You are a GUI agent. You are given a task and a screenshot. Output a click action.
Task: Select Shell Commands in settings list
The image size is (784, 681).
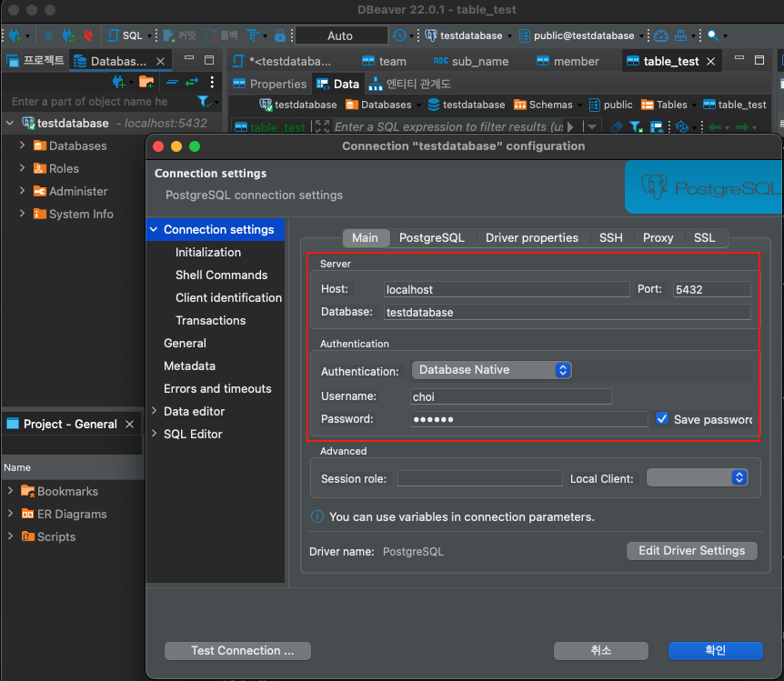(x=221, y=275)
